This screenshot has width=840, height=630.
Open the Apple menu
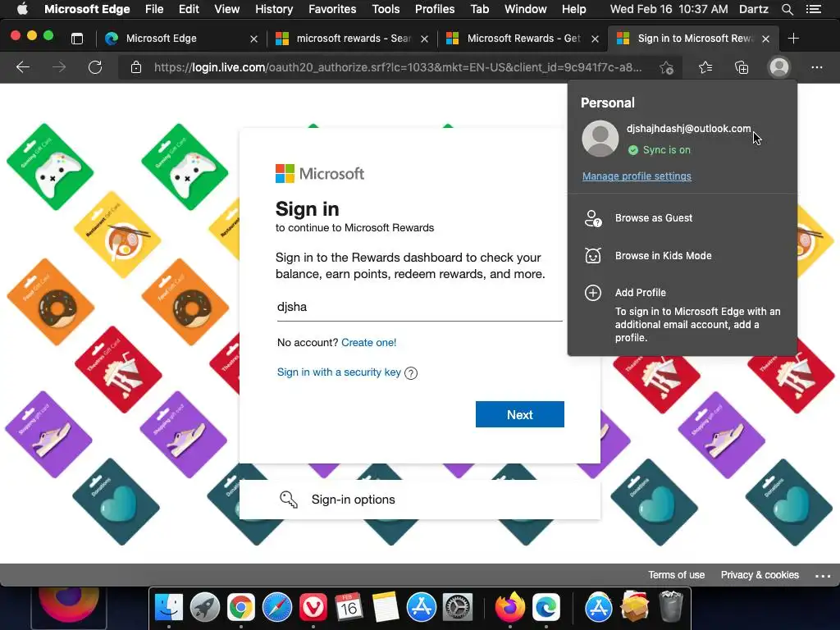point(22,8)
